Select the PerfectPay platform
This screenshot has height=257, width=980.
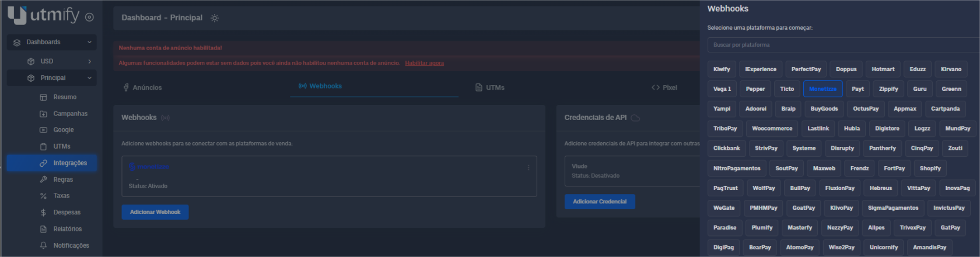(806, 69)
